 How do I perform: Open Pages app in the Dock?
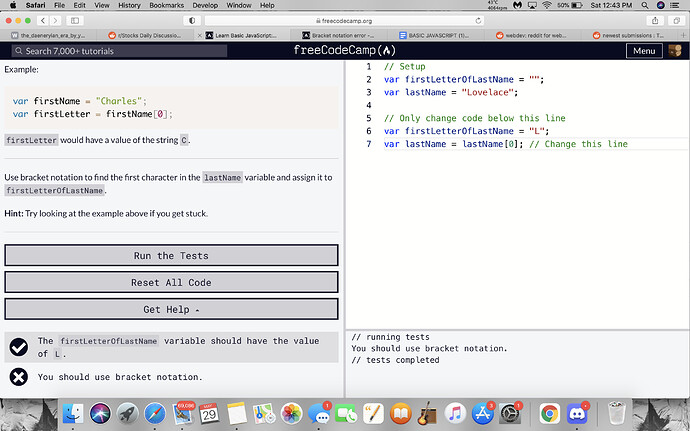click(x=374, y=414)
